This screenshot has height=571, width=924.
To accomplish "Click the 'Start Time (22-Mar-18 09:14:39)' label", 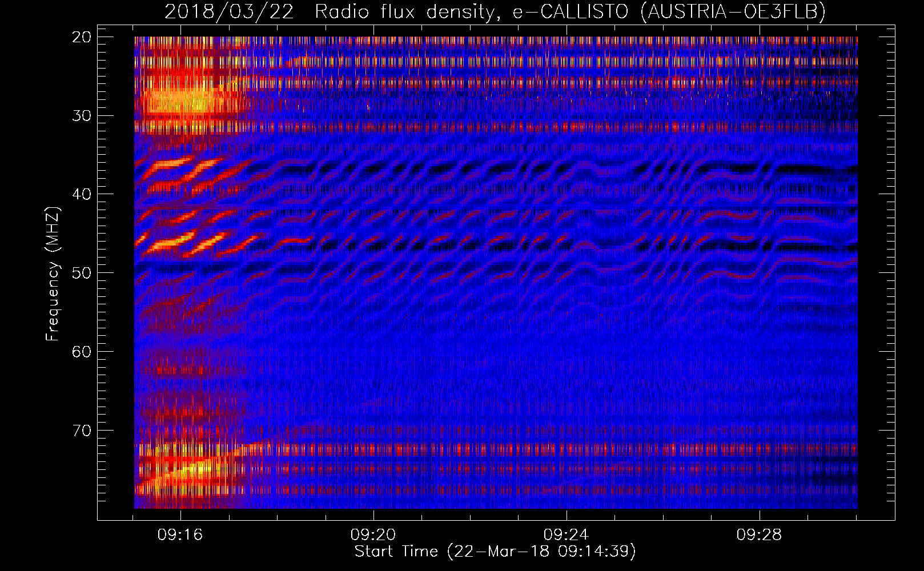I will pyautogui.click(x=495, y=552).
